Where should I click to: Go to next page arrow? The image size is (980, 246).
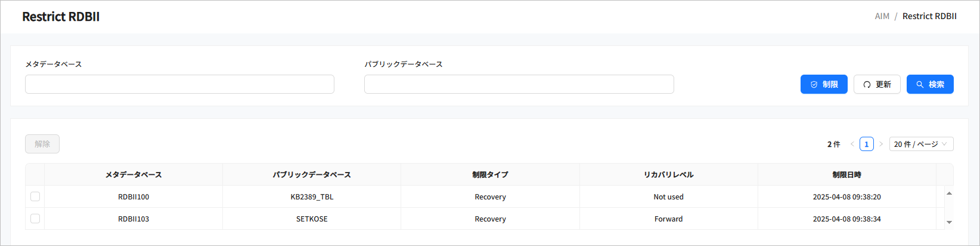point(881,144)
